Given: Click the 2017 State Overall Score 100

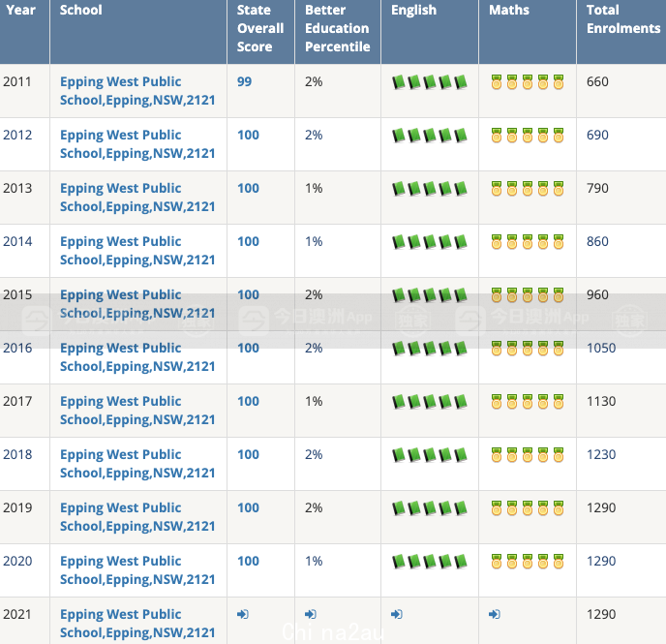Looking at the screenshot, I should click(248, 401).
